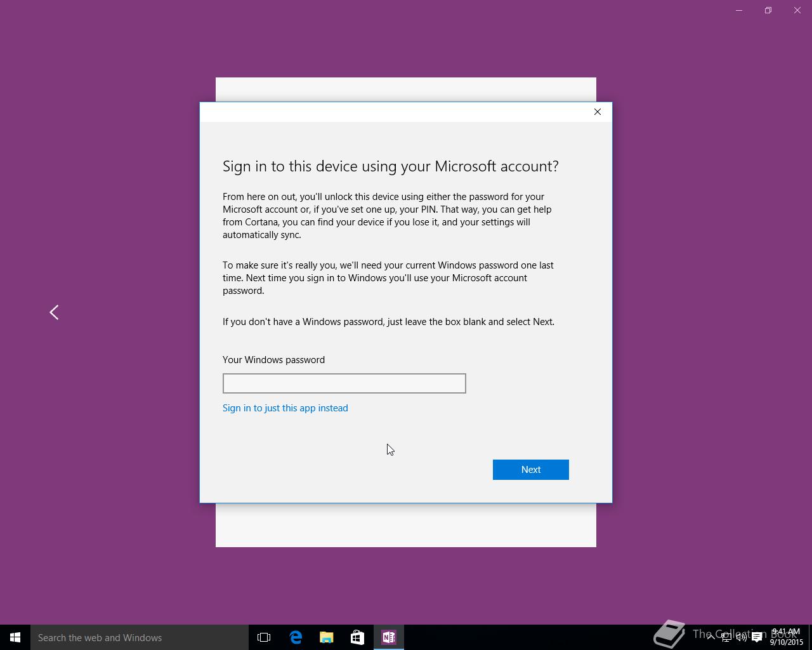
Task: Open the network status tray icon
Action: tap(726, 637)
